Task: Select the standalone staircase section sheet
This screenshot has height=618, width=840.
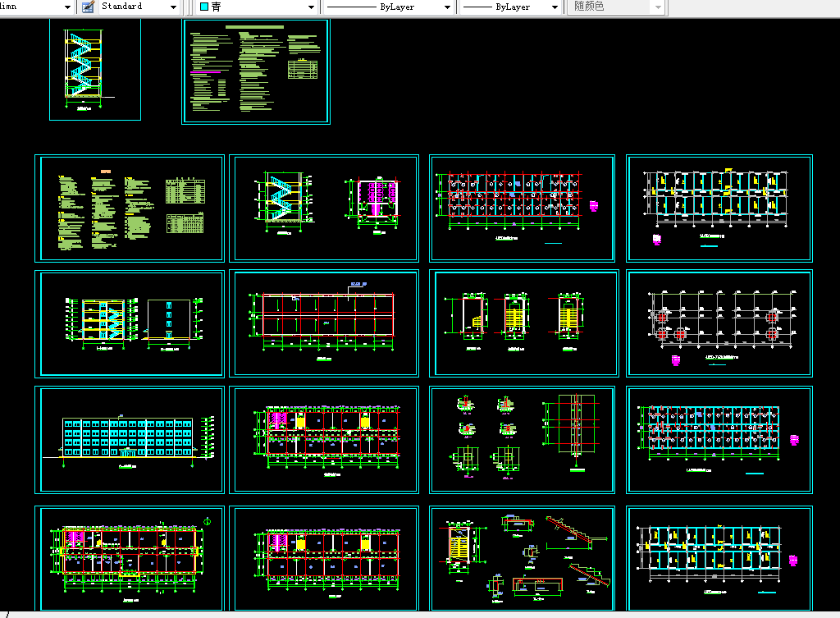Action: [x=95, y=69]
